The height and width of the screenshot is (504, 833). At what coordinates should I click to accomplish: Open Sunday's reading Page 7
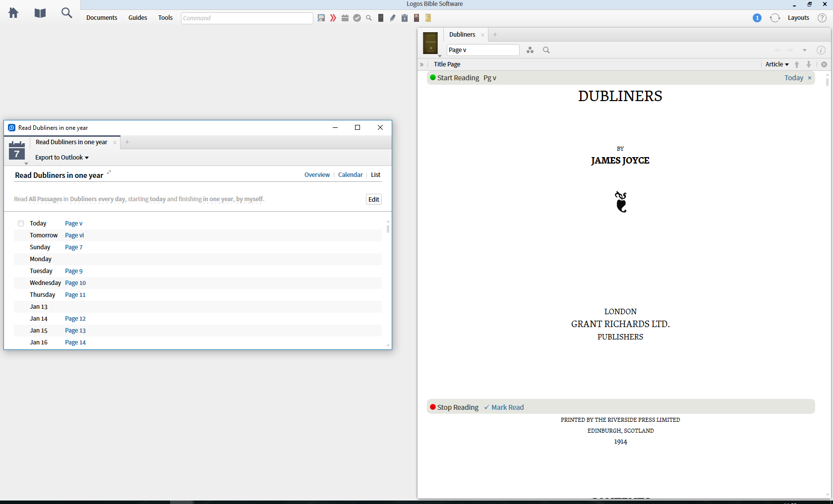tap(74, 247)
